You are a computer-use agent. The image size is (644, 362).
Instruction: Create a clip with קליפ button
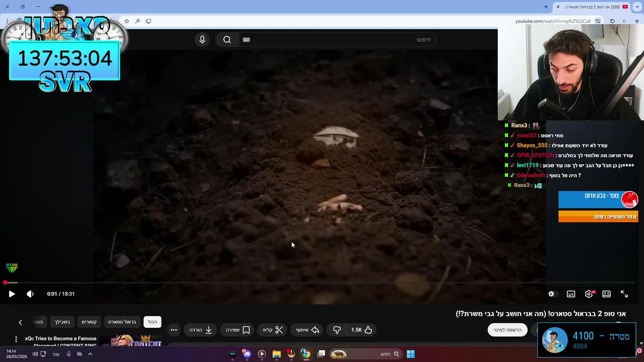coord(273,330)
